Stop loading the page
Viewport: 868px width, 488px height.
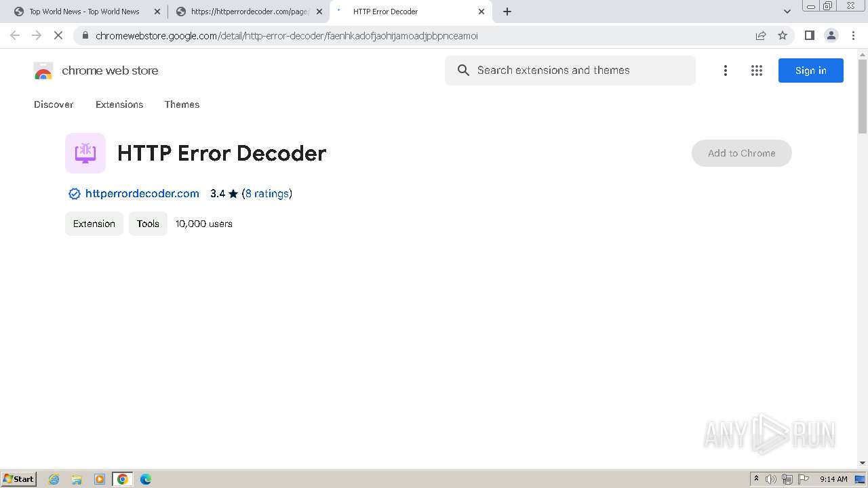coord(58,35)
